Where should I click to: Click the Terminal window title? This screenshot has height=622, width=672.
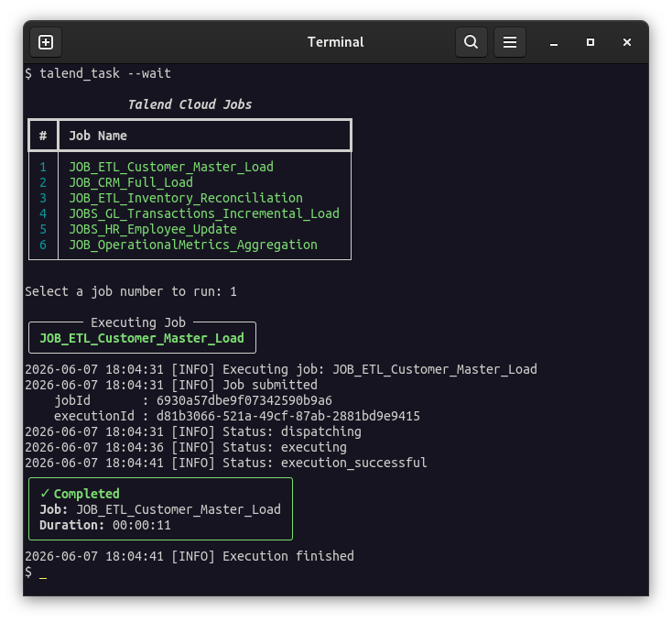tap(336, 42)
